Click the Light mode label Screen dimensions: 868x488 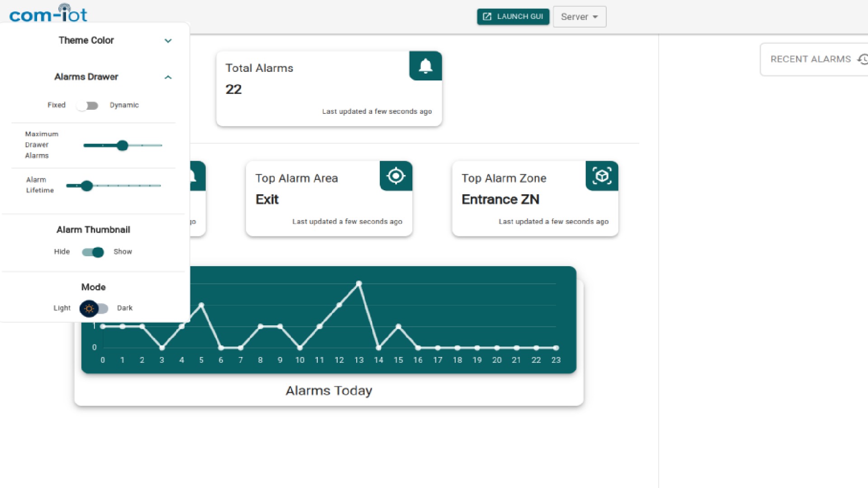click(x=62, y=308)
